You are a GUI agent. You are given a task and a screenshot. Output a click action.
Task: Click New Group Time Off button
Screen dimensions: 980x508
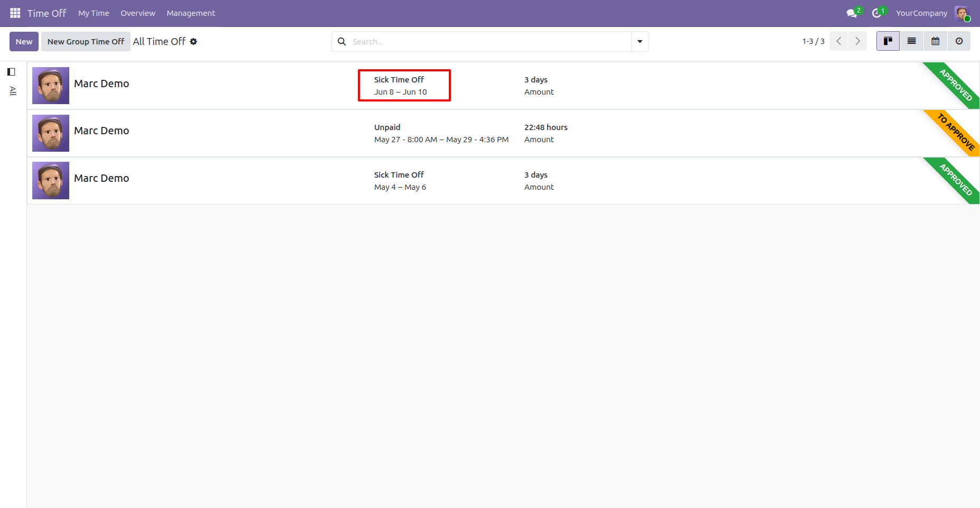(86, 41)
